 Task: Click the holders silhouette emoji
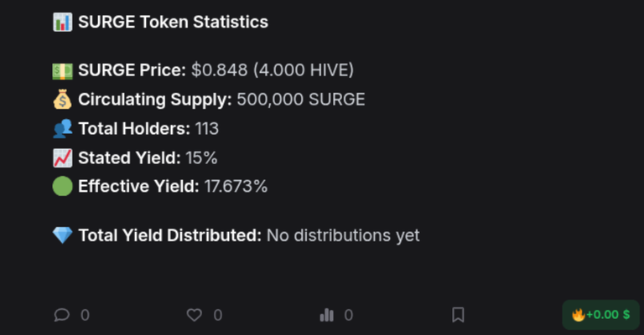pos(62,129)
